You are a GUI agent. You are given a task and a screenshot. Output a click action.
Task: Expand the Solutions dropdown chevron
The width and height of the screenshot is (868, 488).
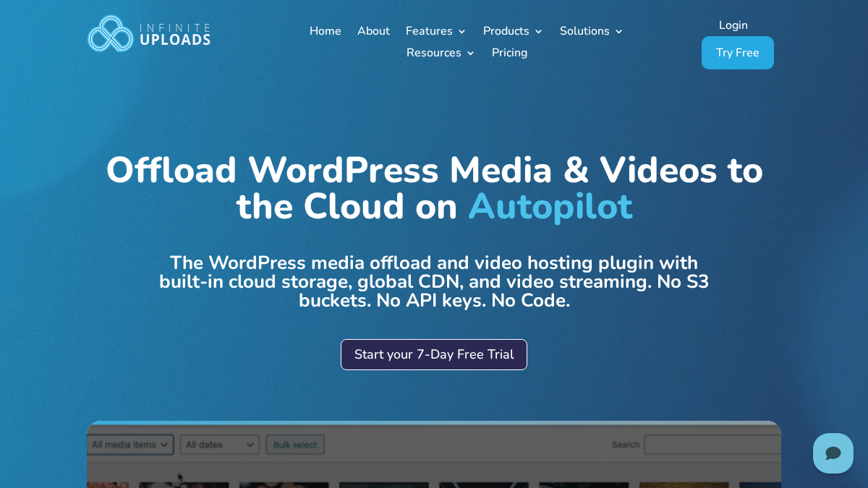[618, 32]
